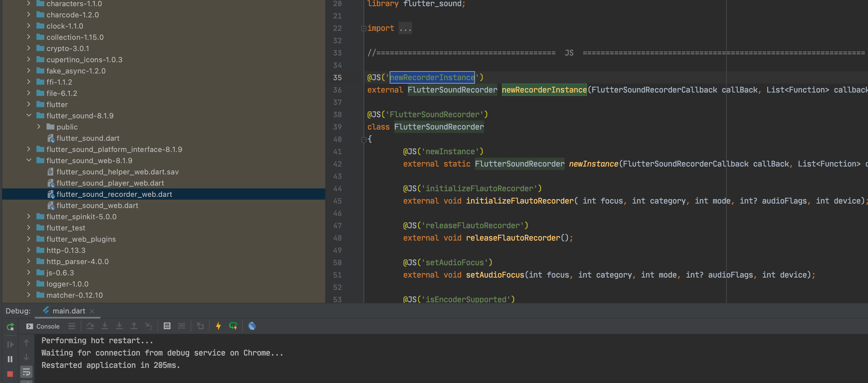Open Evaluate Expression with the calculator icon

click(167, 326)
